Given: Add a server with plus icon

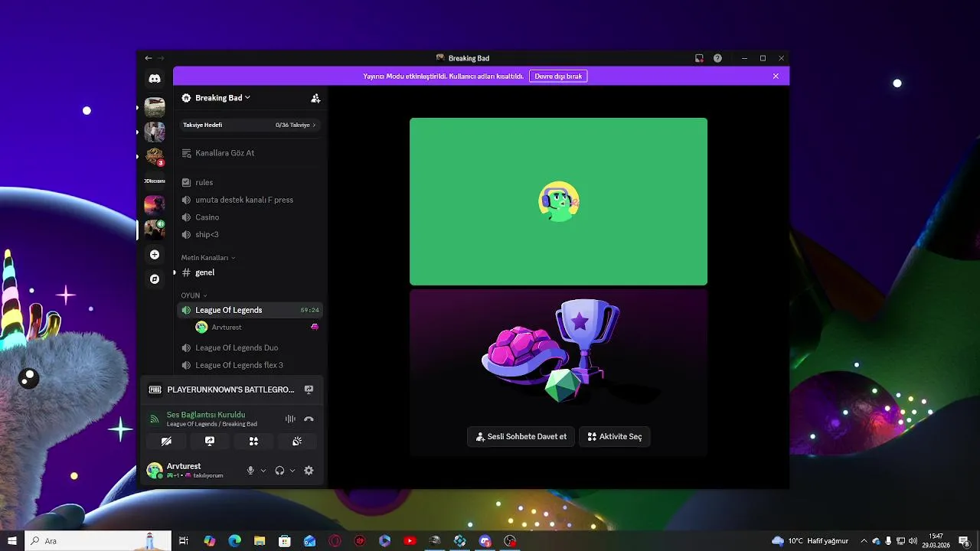Looking at the screenshot, I should click(x=155, y=255).
